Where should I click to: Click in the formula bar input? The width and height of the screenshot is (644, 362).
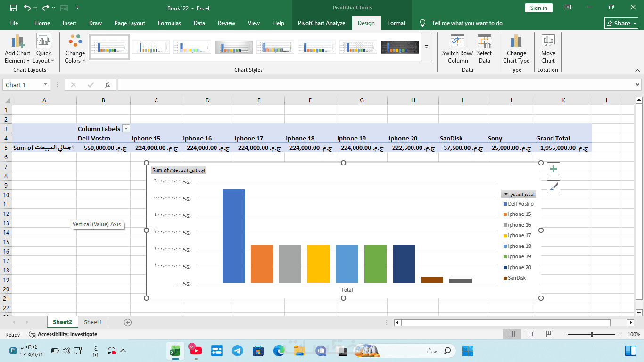pyautogui.click(x=375, y=85)
